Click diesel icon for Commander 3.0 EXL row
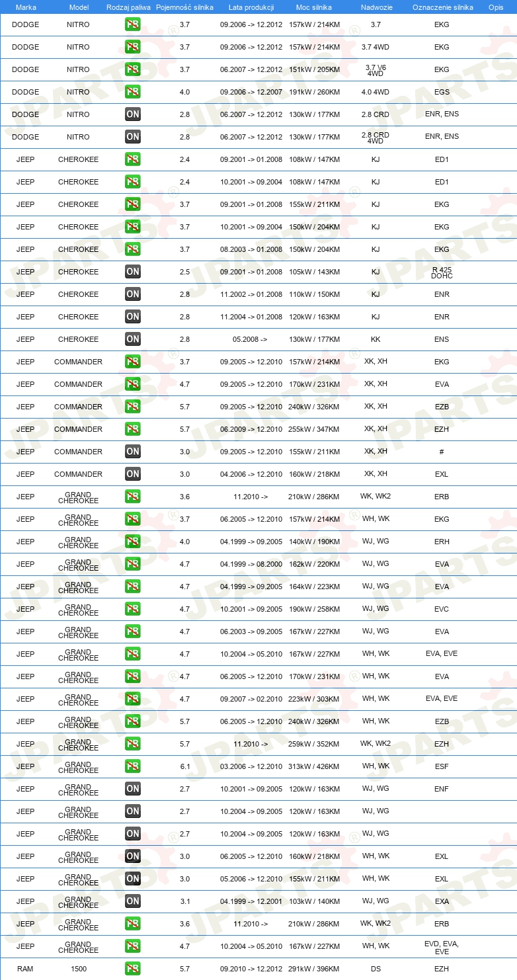The height and width of the screenshot is (980, 517). [x=133, y=474]
